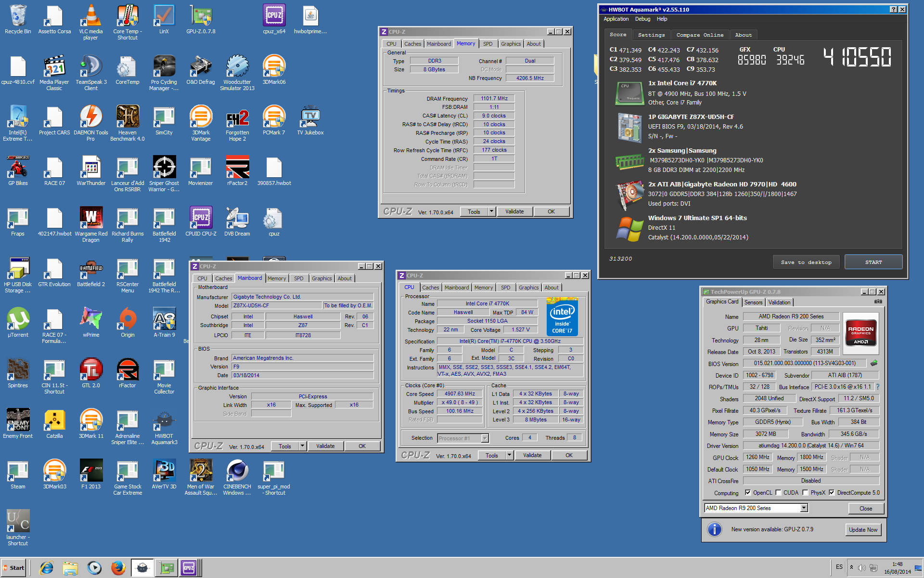Click Save to desktop in Aquamark
Viewport: 924px width, 578px height.
click(x=806, y=262)
